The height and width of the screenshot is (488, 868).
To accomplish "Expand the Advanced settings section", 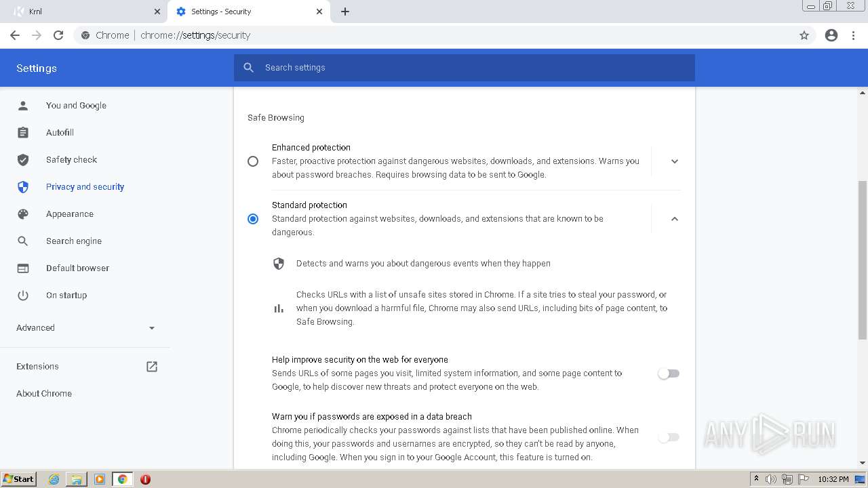I will [x=85, y=328].
